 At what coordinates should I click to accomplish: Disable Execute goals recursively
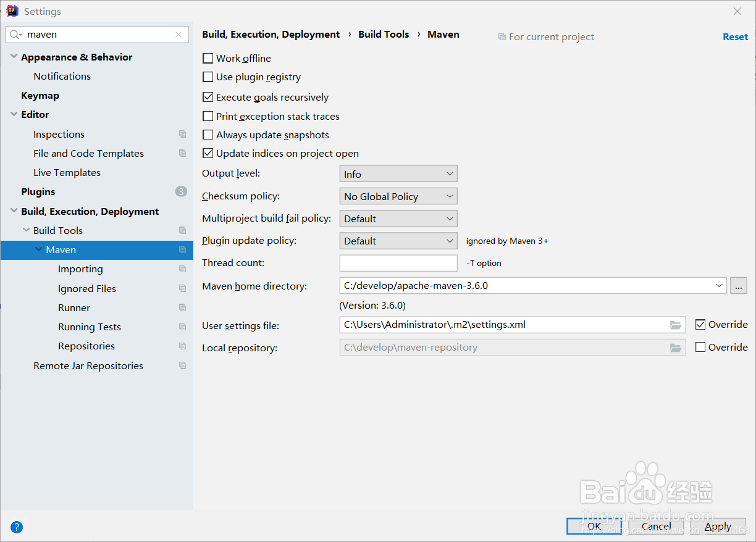click(x=208, y=97)
